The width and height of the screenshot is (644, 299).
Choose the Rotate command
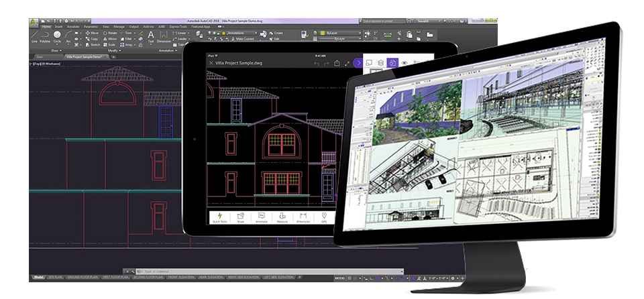(110, 33)
